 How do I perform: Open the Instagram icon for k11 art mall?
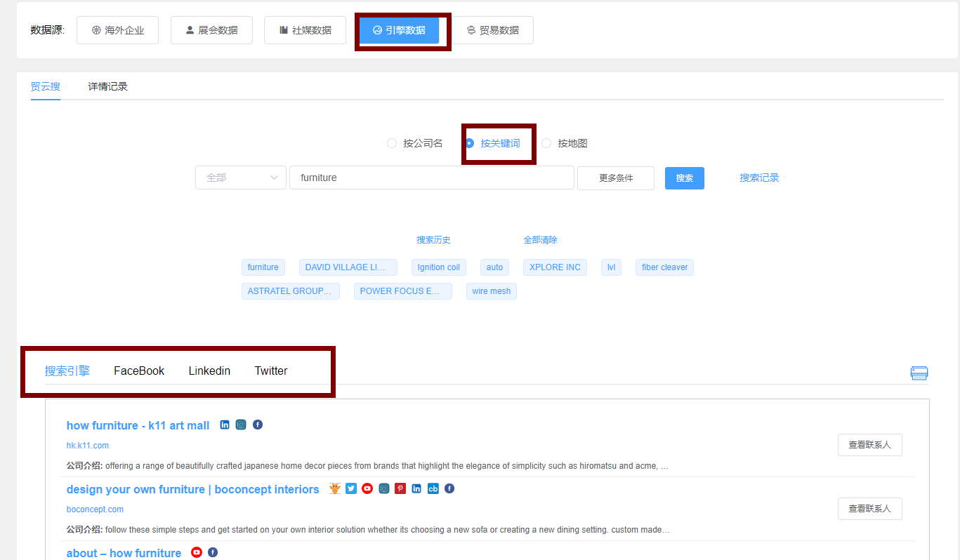click(241, 425)
